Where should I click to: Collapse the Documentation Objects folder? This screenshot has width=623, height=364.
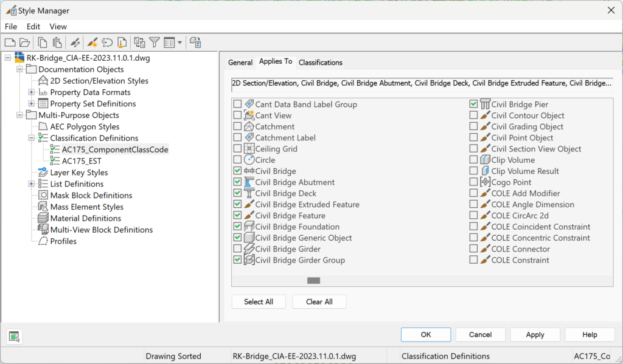(x=19, y=69)
